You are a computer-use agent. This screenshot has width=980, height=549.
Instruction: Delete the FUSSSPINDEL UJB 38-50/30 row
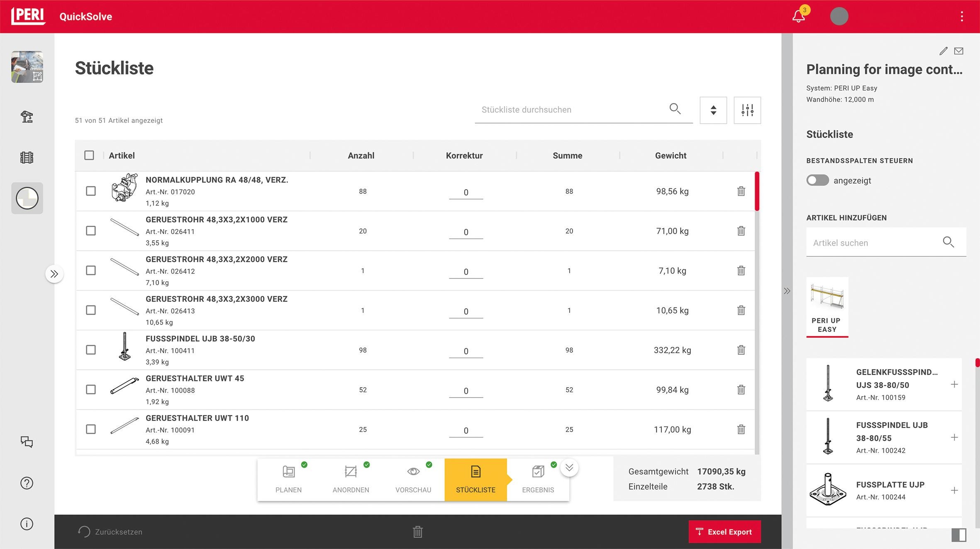click(741, 350)
